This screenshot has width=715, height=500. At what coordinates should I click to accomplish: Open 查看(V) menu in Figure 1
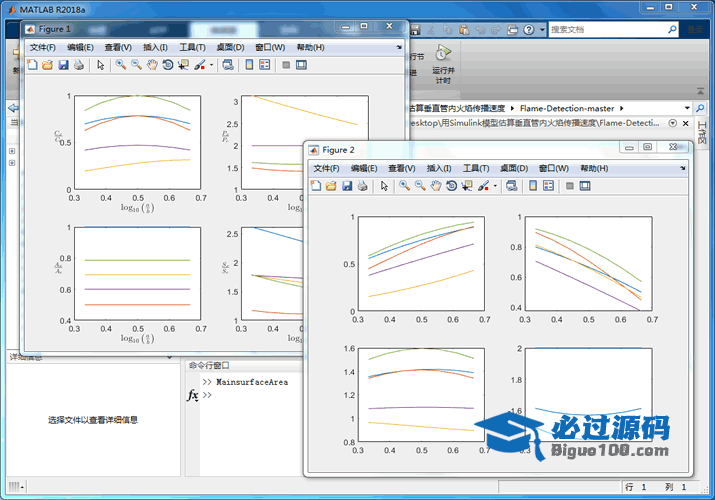click(118, 47)
